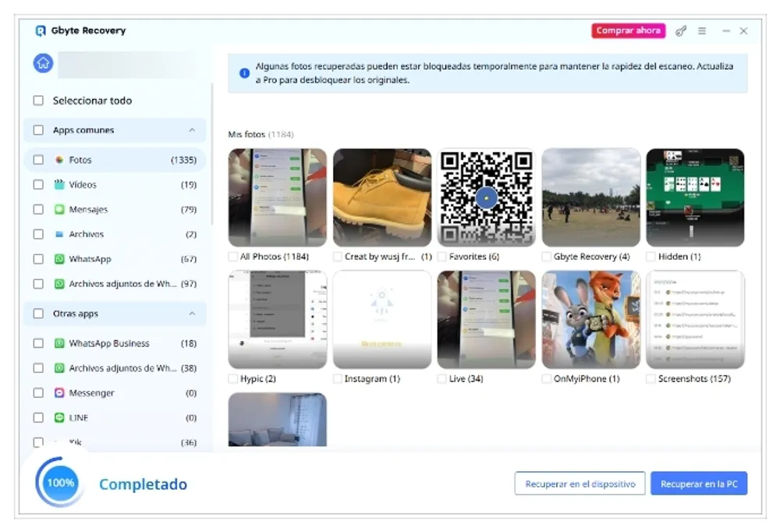
Task: Click the info icon in notice banner
Action: click(244, 73)
